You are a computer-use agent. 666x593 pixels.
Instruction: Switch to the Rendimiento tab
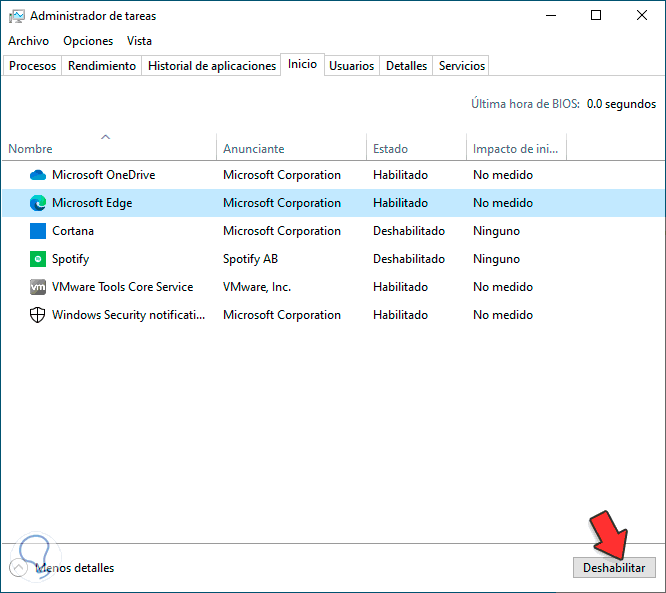[x=102, y=66]
